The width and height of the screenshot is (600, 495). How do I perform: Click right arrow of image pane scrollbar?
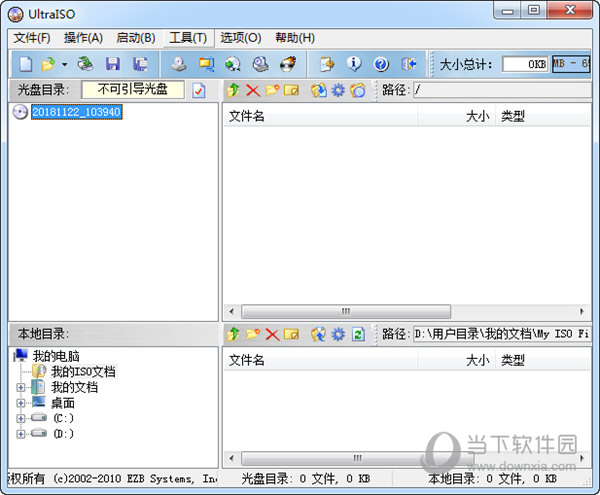582,311
